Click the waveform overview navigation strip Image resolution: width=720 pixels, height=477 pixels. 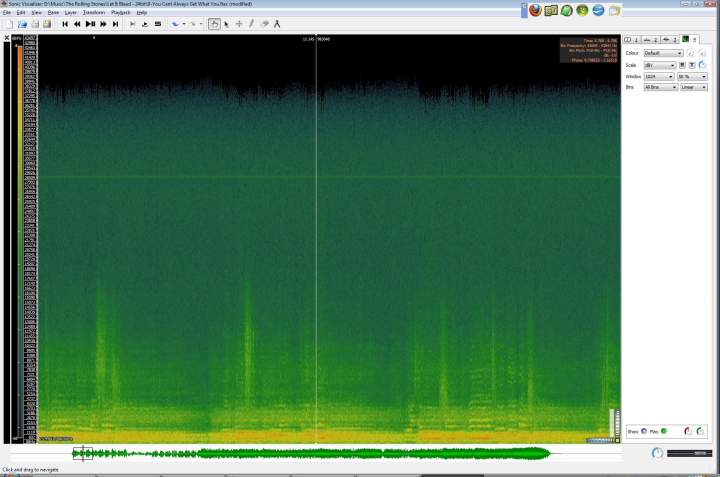pos(316,454)
